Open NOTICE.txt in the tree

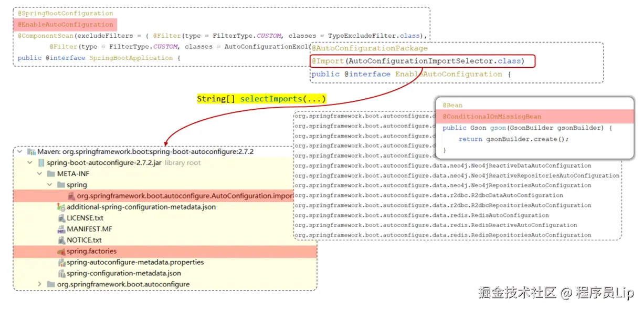coord(84,240)
